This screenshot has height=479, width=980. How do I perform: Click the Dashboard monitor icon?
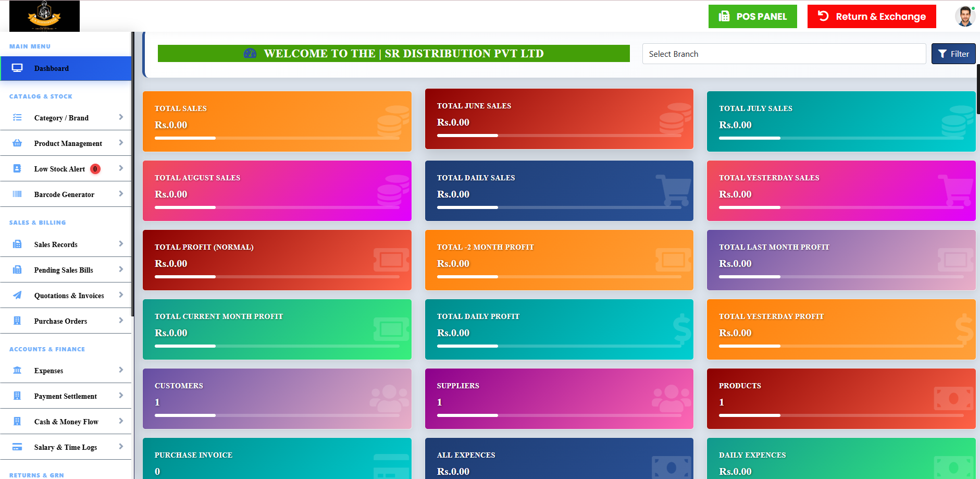coord(17,68)
